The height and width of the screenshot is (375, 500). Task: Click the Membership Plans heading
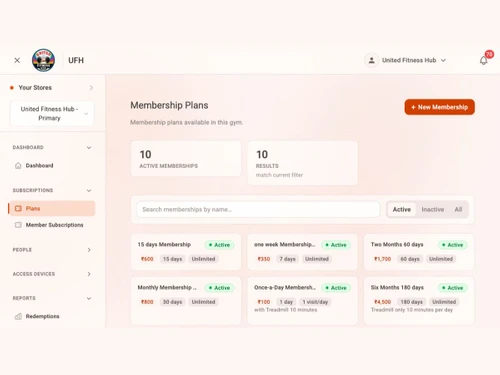tap(169, 105)
